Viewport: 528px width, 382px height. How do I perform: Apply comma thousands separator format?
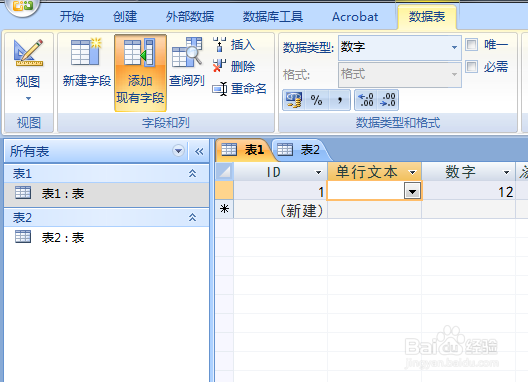point(340,100)
